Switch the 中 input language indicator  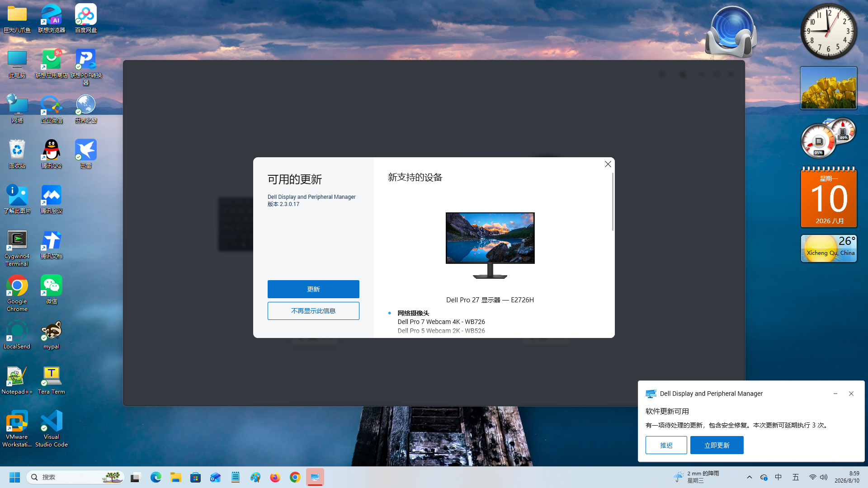pyautogui.click(x=778, y=477)
